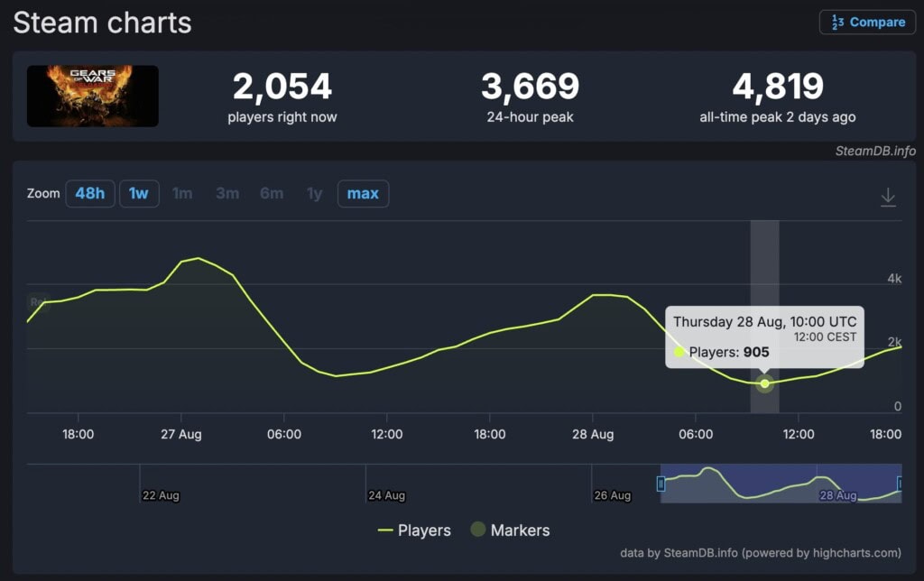
Task: Toggle the Players series in legend
Action: pyautogui.click(x=414, y=530)
